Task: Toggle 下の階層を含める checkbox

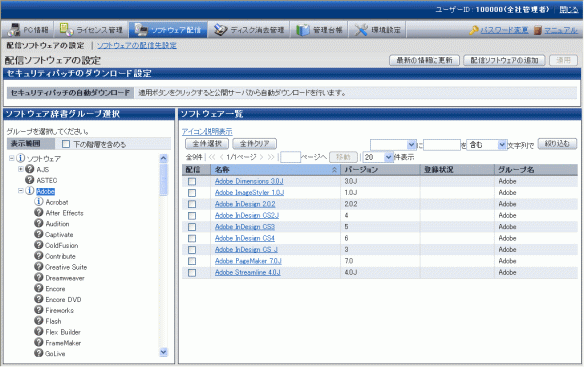Action: (66, 144)
